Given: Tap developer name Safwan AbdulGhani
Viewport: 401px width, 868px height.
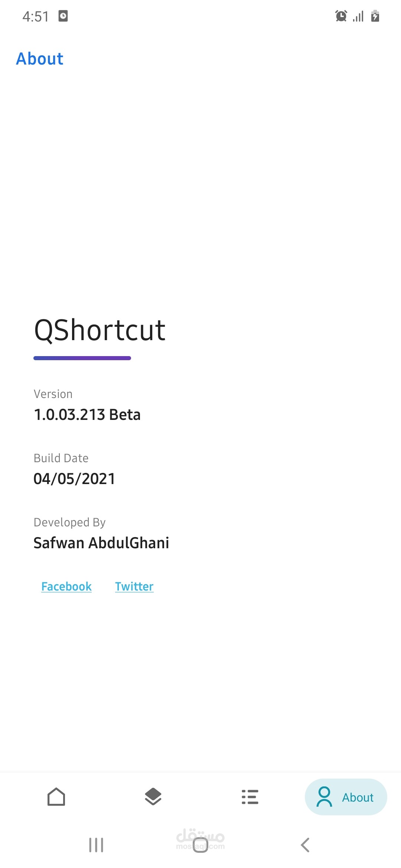Looking at the screenshot, I should [101, 543].
